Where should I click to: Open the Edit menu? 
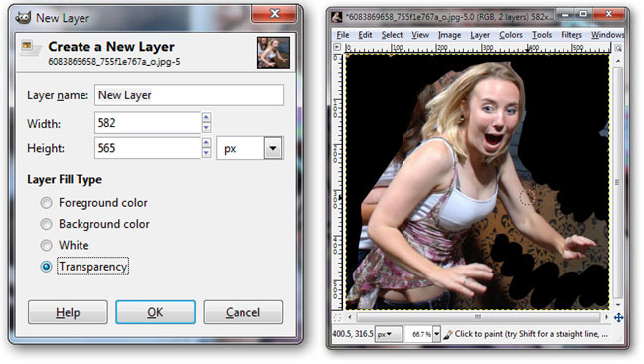click(x=365, y=35)
